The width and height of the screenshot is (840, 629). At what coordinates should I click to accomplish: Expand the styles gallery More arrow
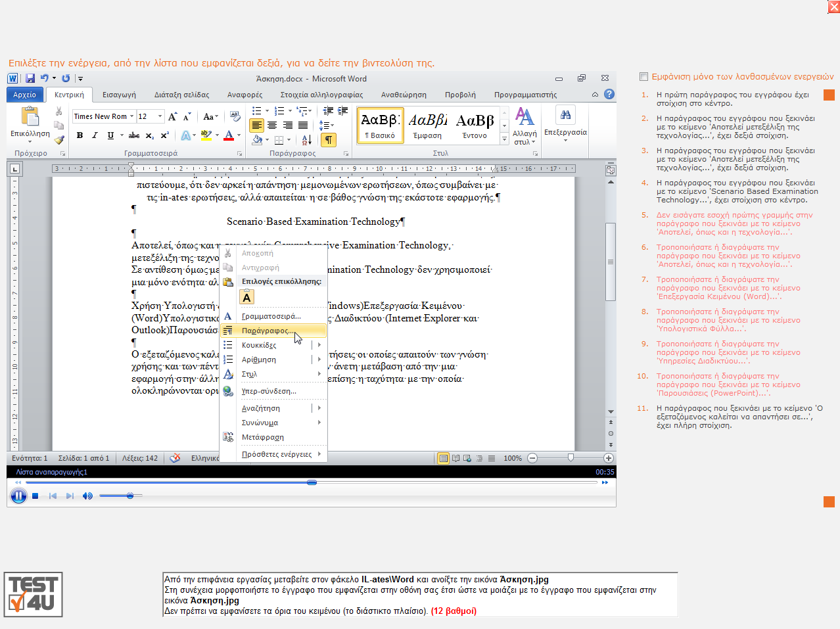pos(505,139)
